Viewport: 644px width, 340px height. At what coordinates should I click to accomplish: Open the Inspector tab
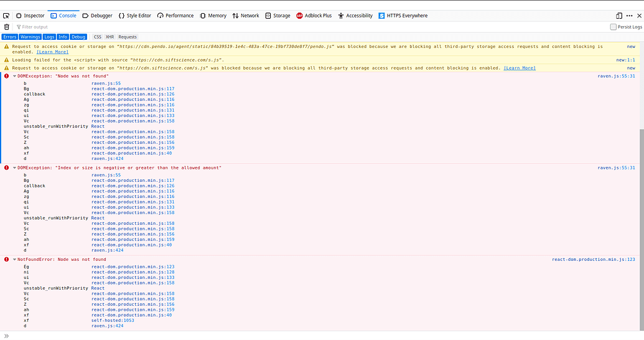30,16
